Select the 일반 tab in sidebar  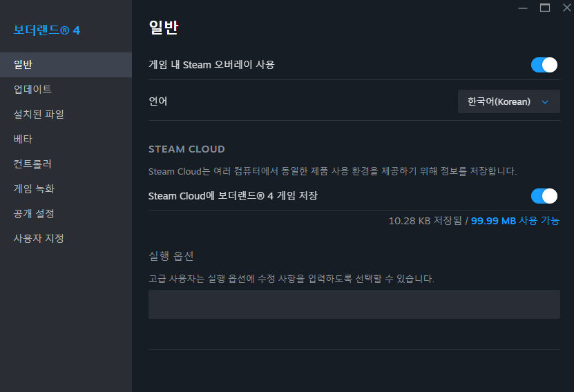point(66,65)
